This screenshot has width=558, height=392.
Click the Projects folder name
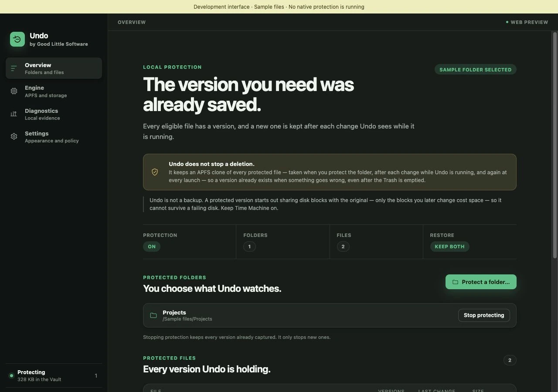tap(174, 312)
